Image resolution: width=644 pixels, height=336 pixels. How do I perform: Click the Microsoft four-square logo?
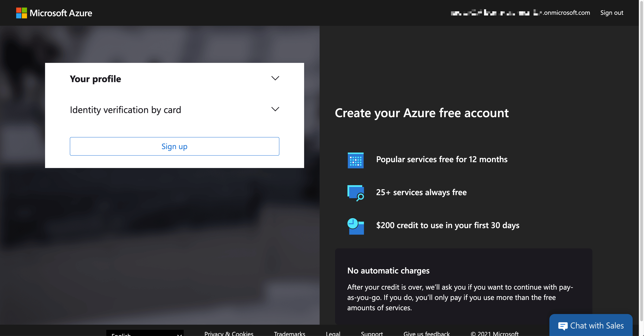[22, 13]
